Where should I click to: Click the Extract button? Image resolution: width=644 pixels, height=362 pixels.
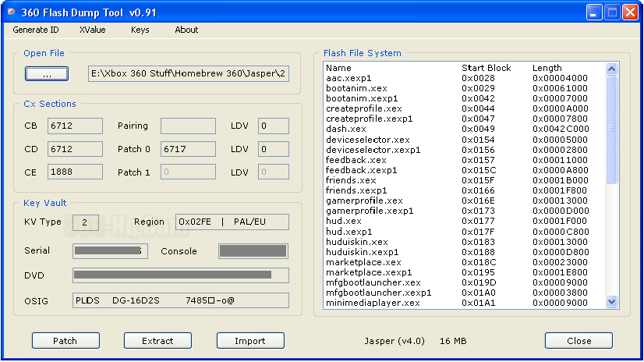[157, 341]
